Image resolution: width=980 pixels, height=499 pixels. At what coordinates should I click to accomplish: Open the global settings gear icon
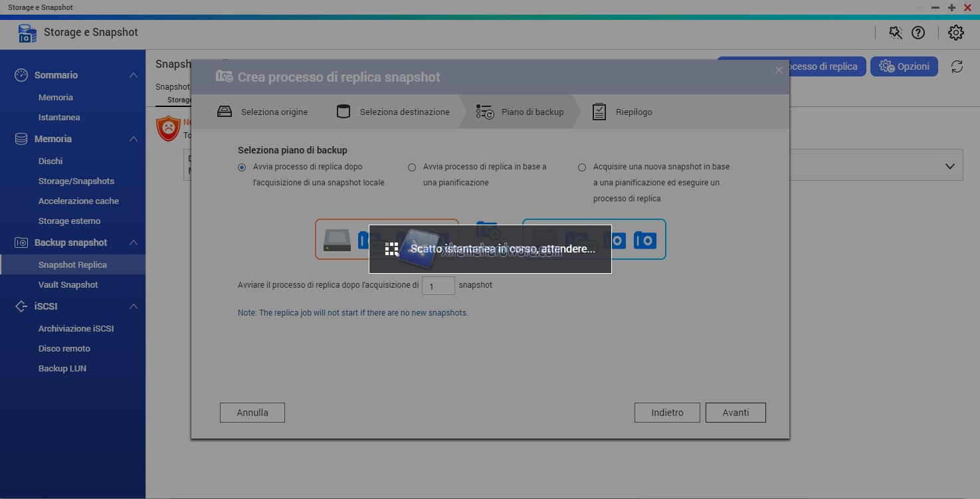[955, 33]
